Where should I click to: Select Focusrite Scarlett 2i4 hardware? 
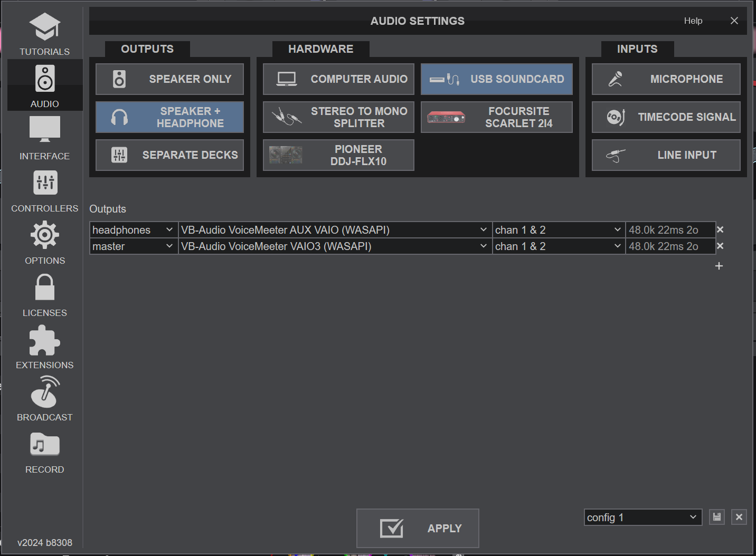click(x=497, y=117)
